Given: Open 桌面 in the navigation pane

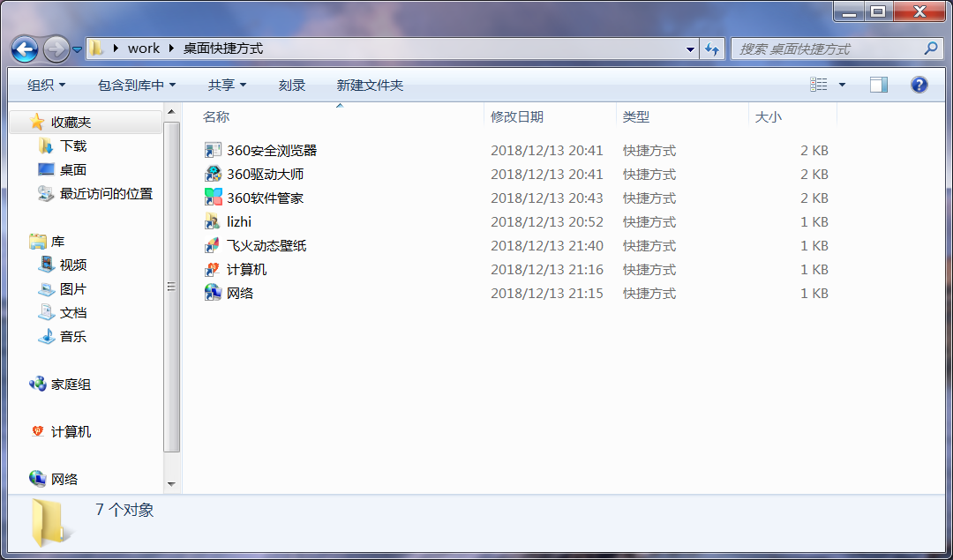Looking at the screenshot, I should pyautogui.click(x=73, y=169).
